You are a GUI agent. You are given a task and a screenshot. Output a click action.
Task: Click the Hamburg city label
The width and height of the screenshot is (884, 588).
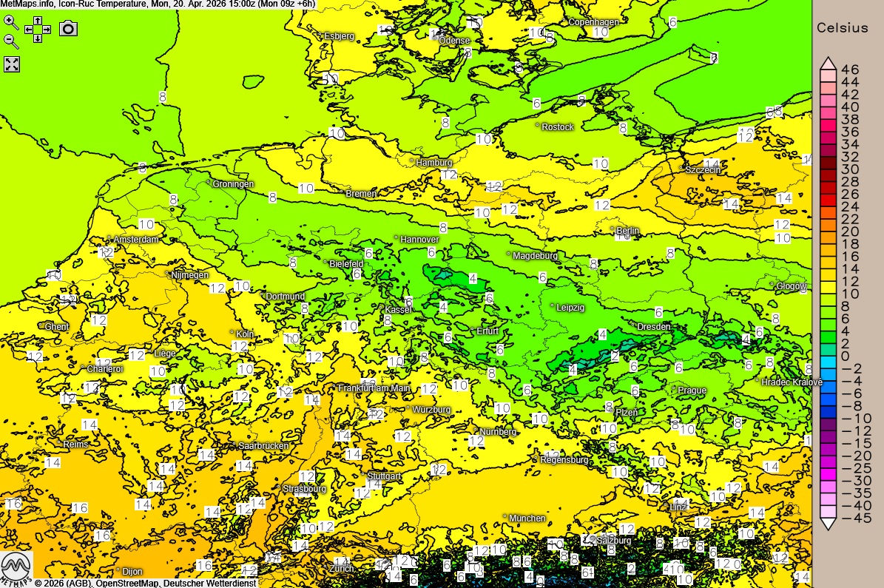tap(433, 163)
